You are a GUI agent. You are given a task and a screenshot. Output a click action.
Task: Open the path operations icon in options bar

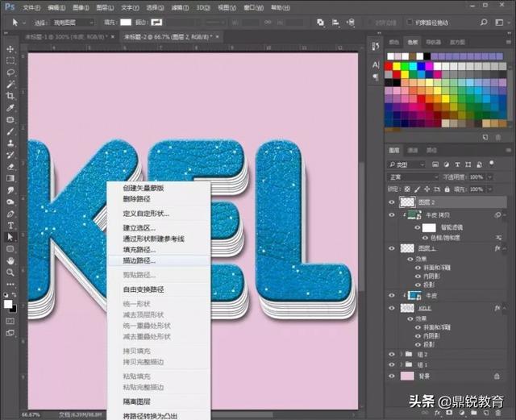coord(320,23)
